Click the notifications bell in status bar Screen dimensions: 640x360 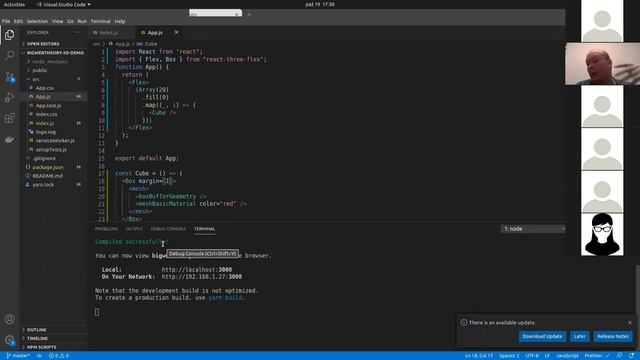click(x=631, y=356)
